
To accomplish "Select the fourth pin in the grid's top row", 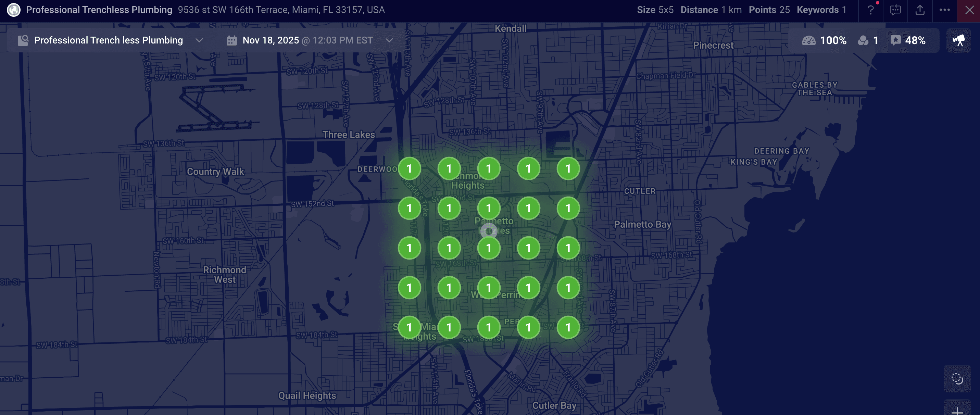I will (x=528, y=168).
